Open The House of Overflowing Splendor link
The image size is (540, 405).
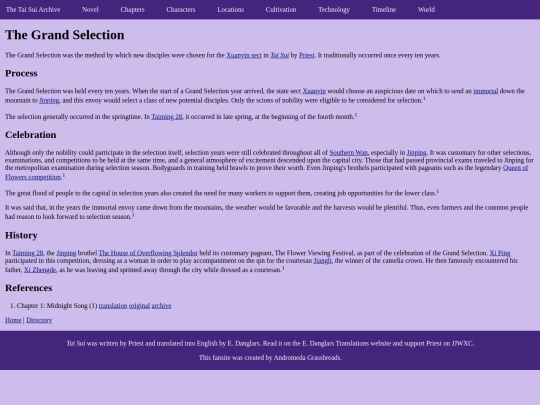(x=148, y=253)
